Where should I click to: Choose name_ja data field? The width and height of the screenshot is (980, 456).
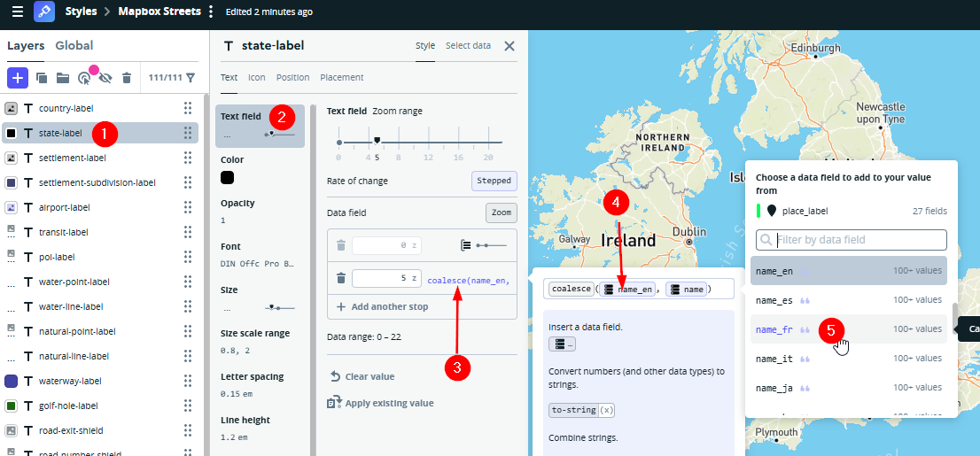coord(849,388)
